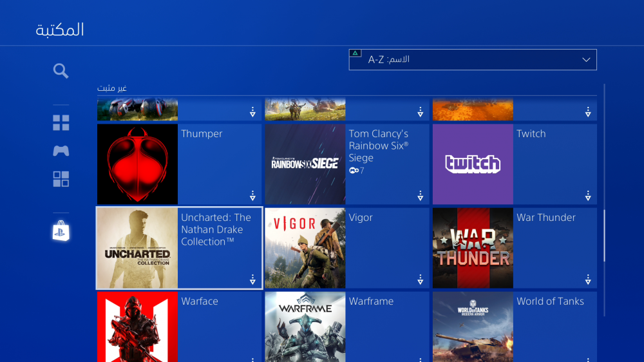Click the vertical scrollbar on right edge
This screenshot has width=644, height=362.
pos(605,236)
